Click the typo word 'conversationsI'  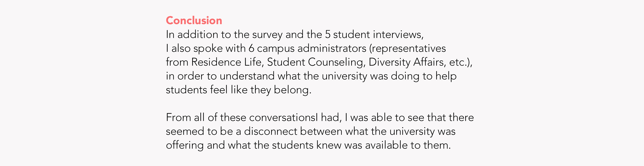coord(283,117)
